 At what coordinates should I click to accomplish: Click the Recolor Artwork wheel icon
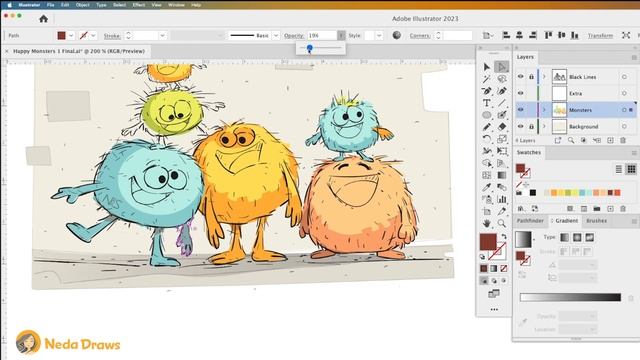(x=396, y=36)
